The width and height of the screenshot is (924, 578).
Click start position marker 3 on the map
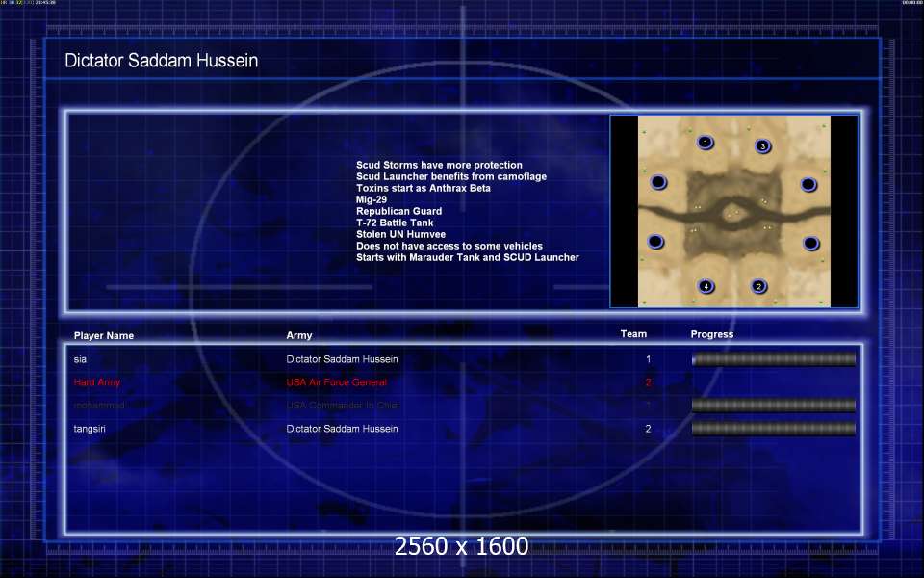[762, 145]
